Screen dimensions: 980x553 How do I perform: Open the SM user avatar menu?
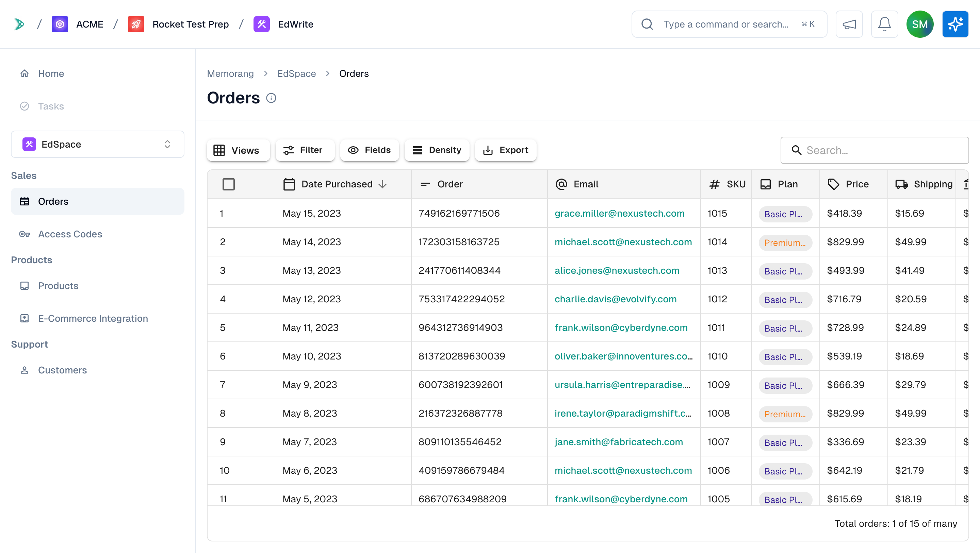tap(920, 24)
